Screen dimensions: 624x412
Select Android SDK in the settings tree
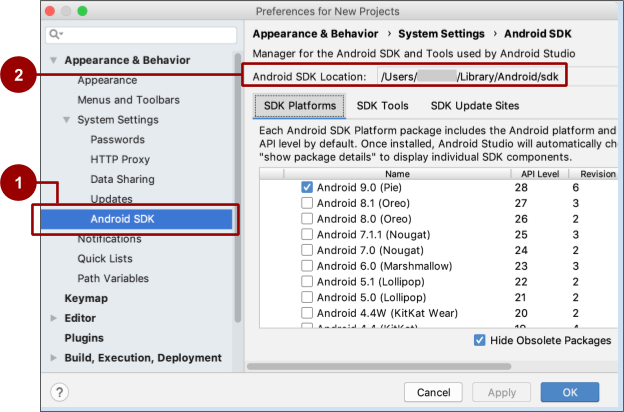click(x=122, y=219)
